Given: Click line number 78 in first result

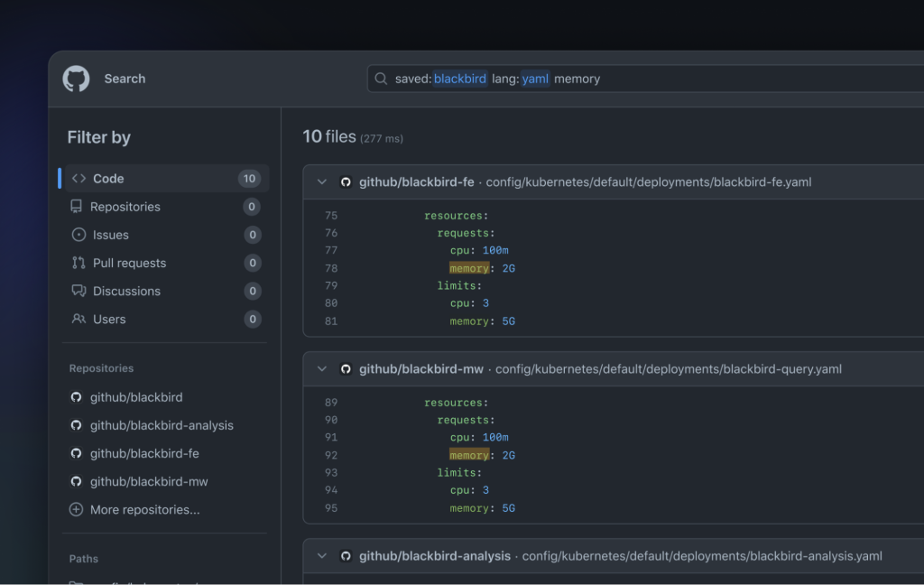Looking at the screenshot, I should point(331,268).
